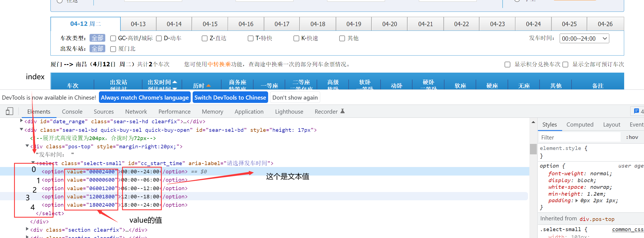
Task: Select the 04-16 date tab
Action: 246,24
